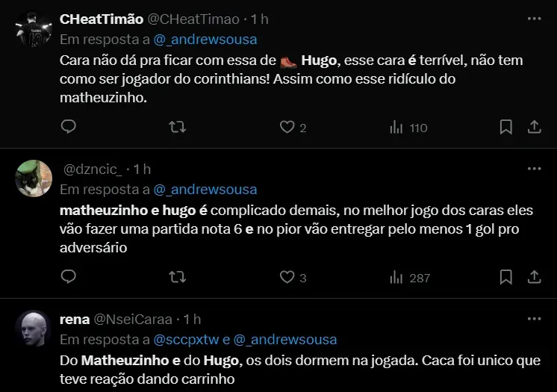Like CHeatTimão's tweet with 2 likes
This screenshot has width=557, height=392.
tap(287, 128)
